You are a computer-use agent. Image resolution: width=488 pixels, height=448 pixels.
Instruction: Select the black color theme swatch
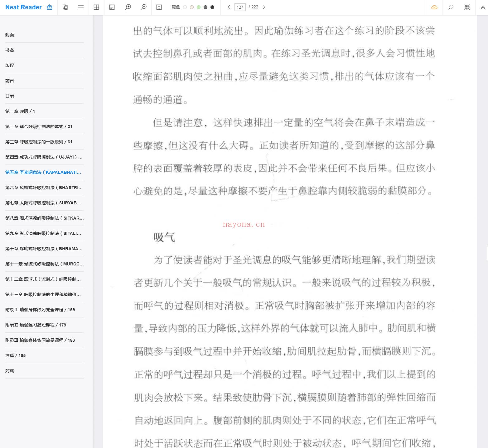click(212, 7)
